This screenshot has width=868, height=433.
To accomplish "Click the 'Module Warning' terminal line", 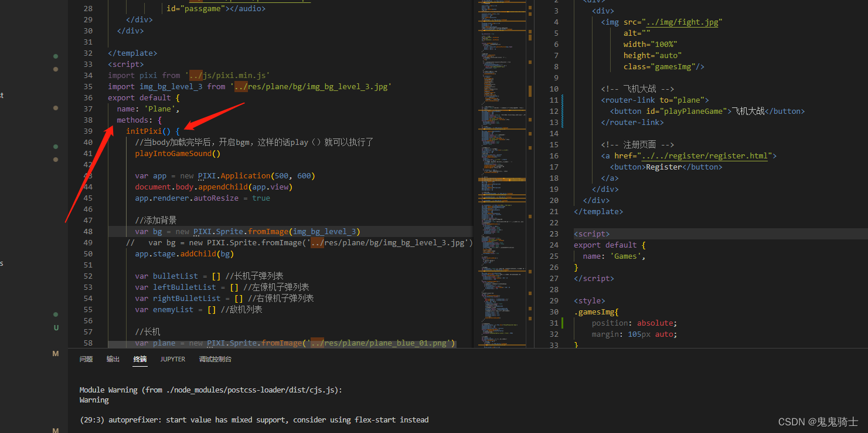I will point(211,390).
